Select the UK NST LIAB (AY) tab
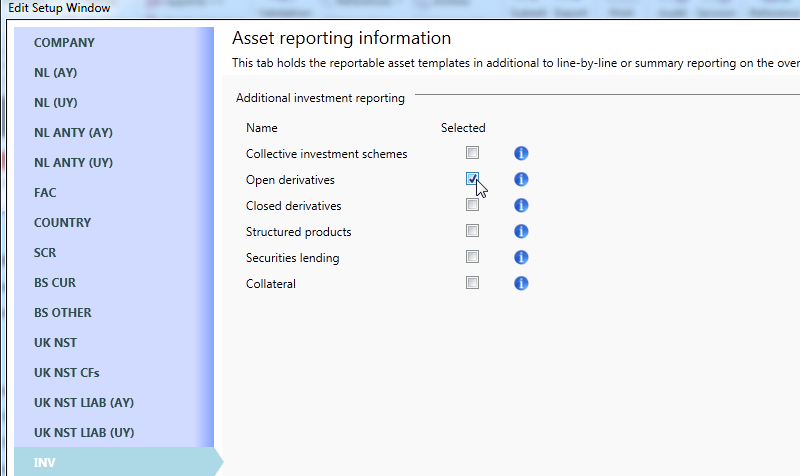The image size is (800, 476). pyautogui.click(x=114, y=403)
